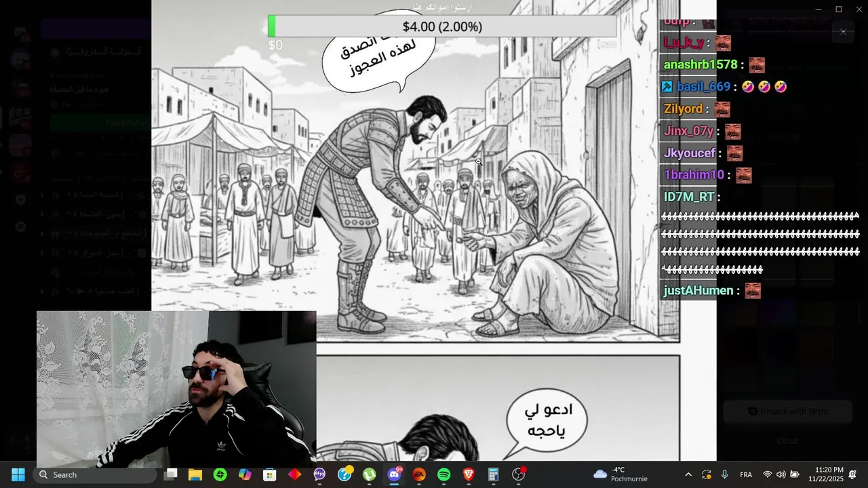This screenshot has height=488, width=868.
Task: Click the microphone tray icon
Action: (x=725, y=474)
